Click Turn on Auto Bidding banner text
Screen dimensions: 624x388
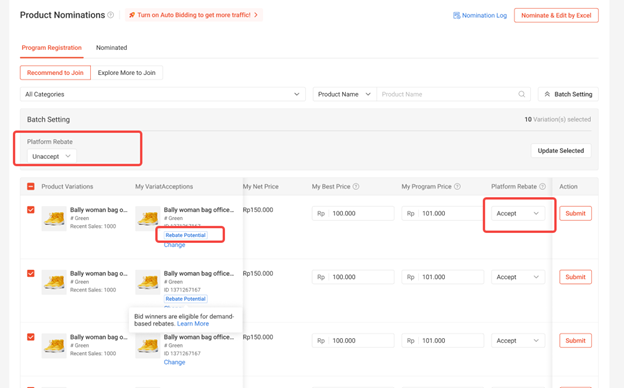click(x=194, y=15)
